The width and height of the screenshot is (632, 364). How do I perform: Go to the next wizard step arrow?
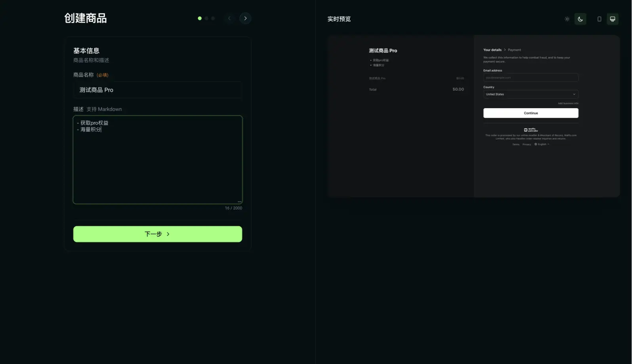(245, 18)
